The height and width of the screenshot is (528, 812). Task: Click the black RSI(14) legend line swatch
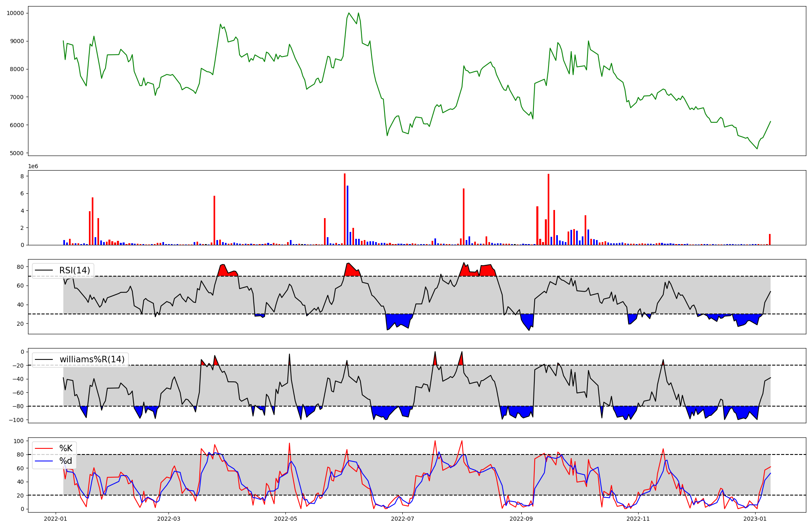[44, 270]
